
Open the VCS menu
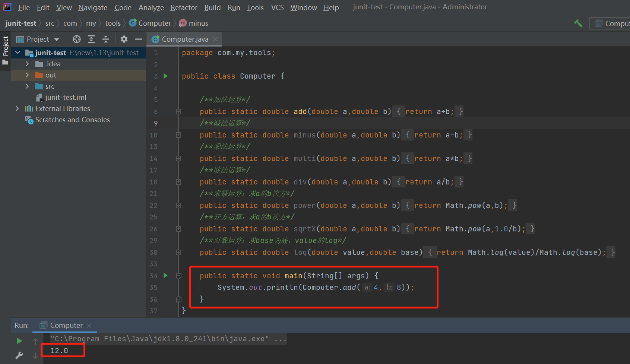278,7
